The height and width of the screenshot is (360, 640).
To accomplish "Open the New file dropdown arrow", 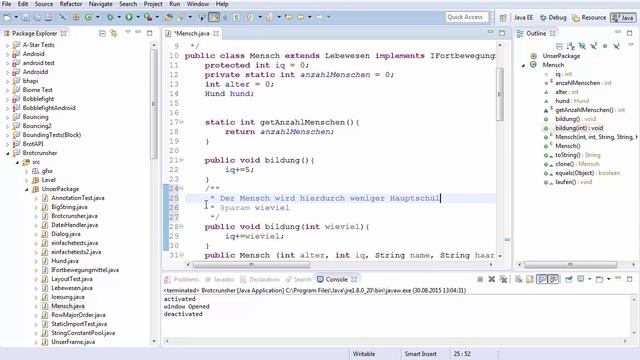I will tap(16, 17).
